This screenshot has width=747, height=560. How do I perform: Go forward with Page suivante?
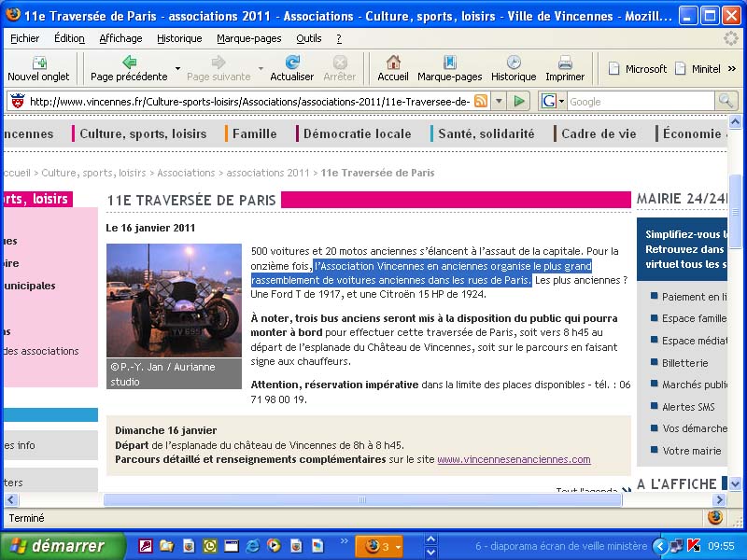click(218, 68)
